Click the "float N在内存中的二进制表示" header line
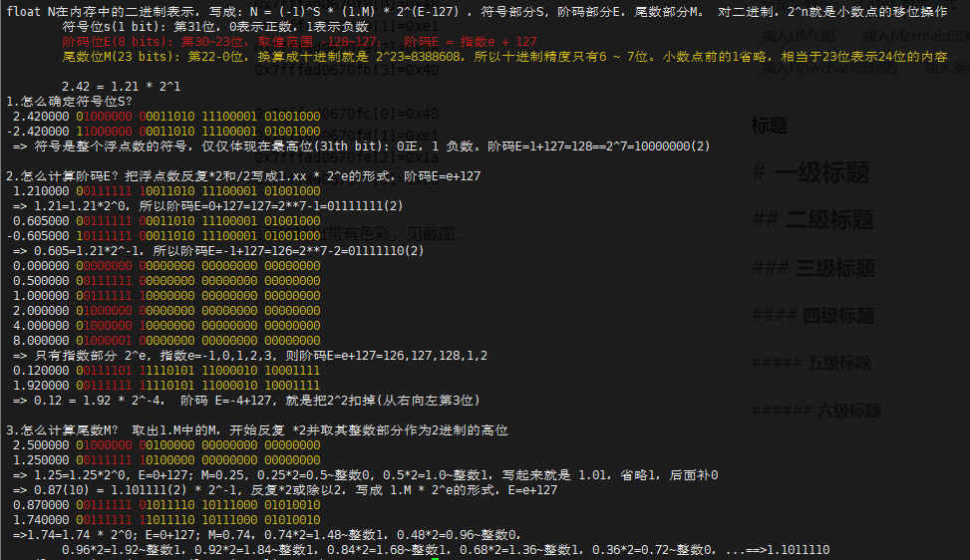The width and height of the screenshot is (970, 560). pyautogui.click(x=477, y=12)
